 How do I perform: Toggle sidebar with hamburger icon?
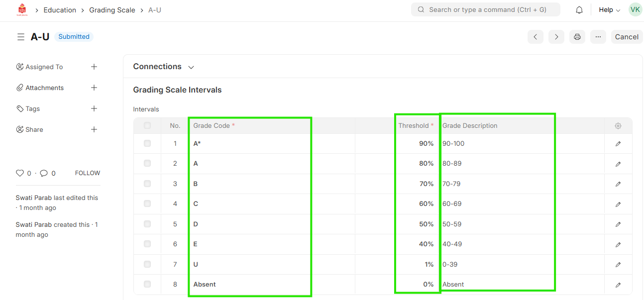click(x=20, y=37)
